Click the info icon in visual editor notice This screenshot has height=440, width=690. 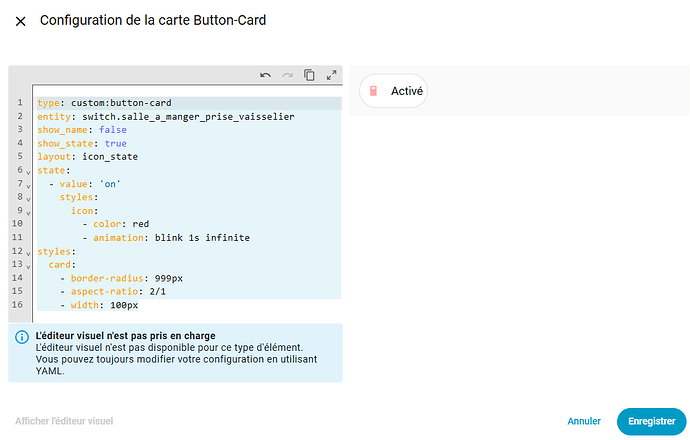click(x=21, y=338)
